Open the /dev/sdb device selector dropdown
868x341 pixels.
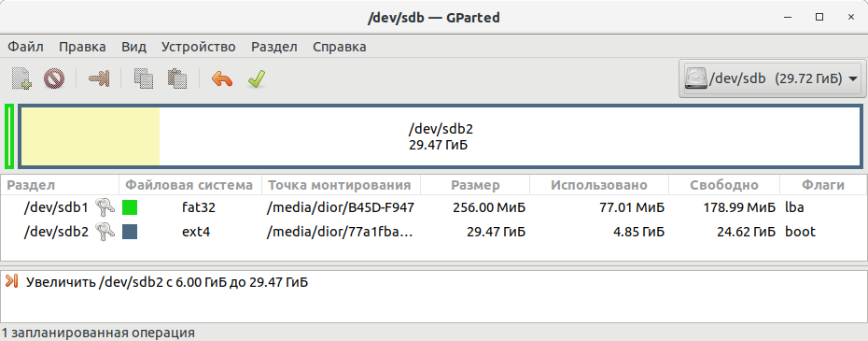[771, 78]
